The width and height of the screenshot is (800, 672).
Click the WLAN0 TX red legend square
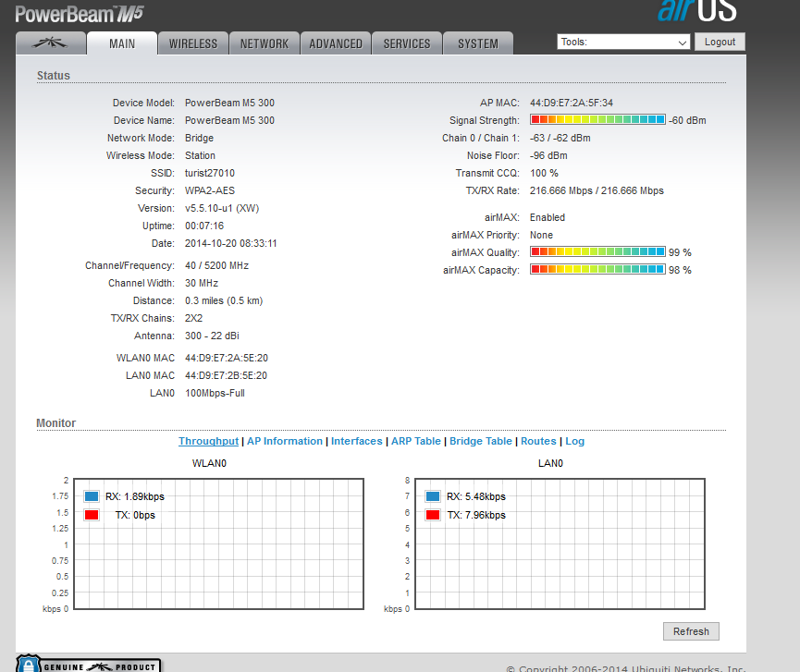pos(92,515)
